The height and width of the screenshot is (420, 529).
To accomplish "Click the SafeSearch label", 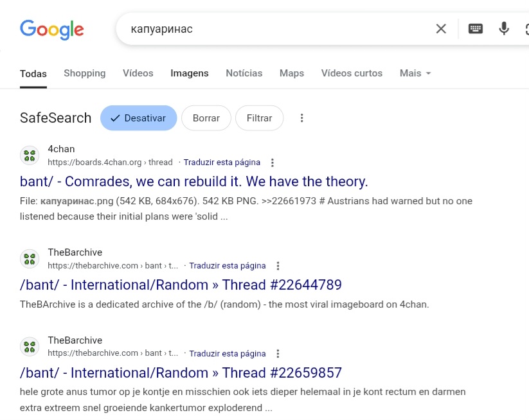I will click(56, 118).
